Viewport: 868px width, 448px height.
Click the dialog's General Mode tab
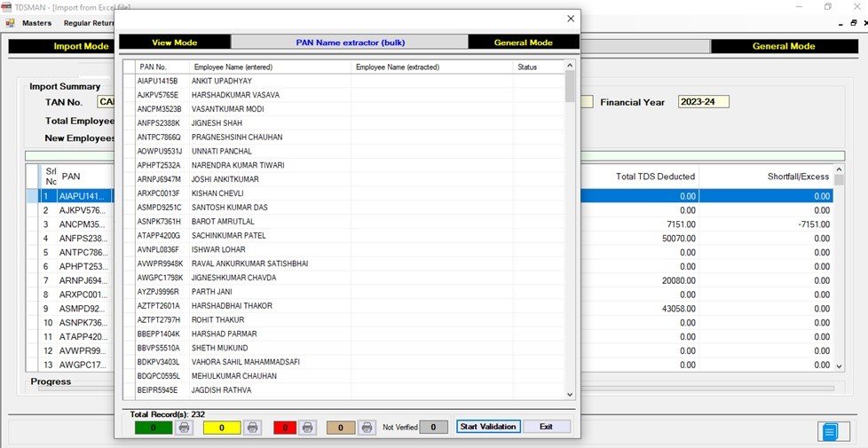tap(523, 43)
